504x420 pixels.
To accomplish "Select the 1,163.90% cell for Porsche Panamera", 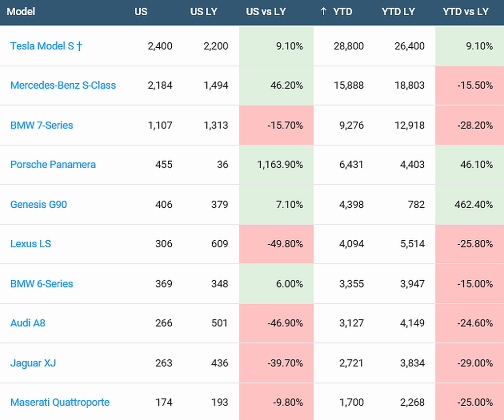I will point(277,164).
